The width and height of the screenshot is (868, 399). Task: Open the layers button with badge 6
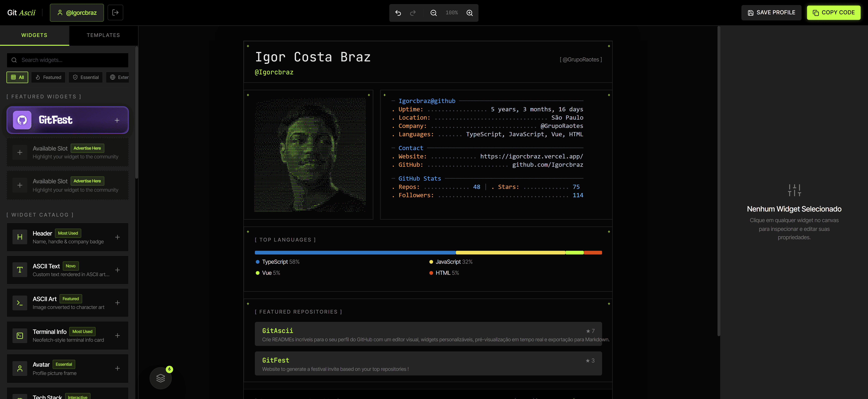(161, 378)
